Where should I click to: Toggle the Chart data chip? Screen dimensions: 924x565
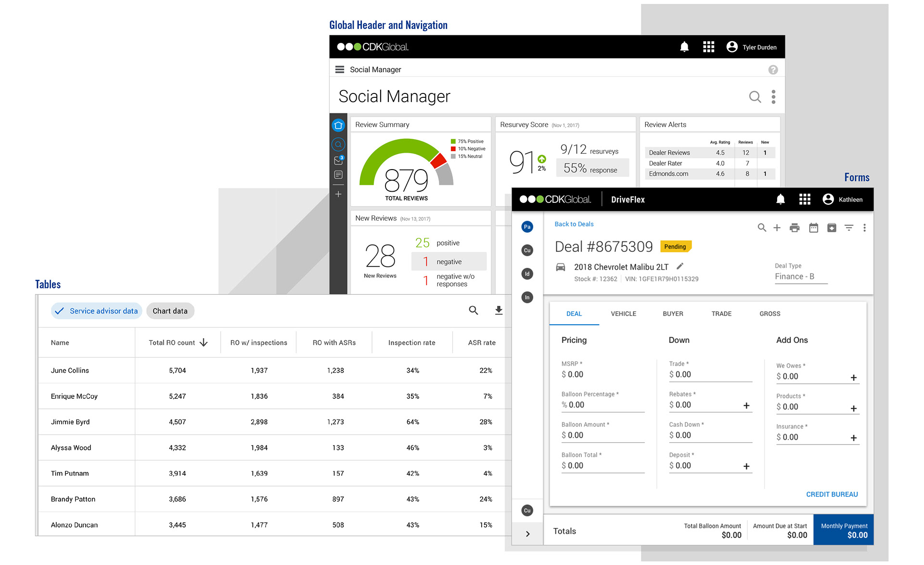click(170, 311)
